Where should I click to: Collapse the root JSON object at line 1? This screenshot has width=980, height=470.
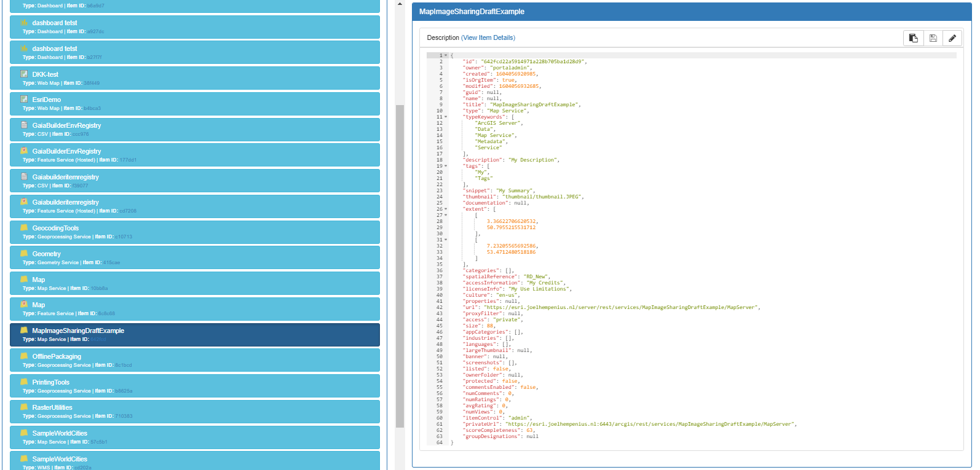[446, 55]
